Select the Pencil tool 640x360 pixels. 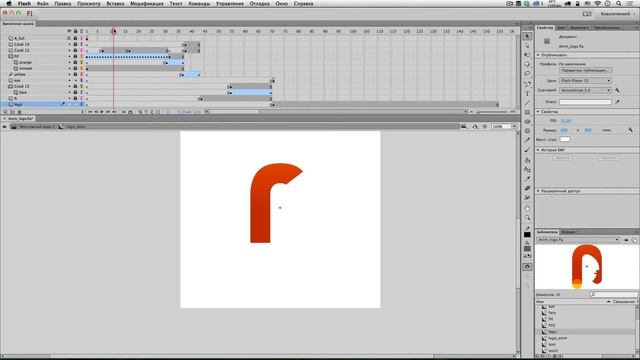(527, 140)
